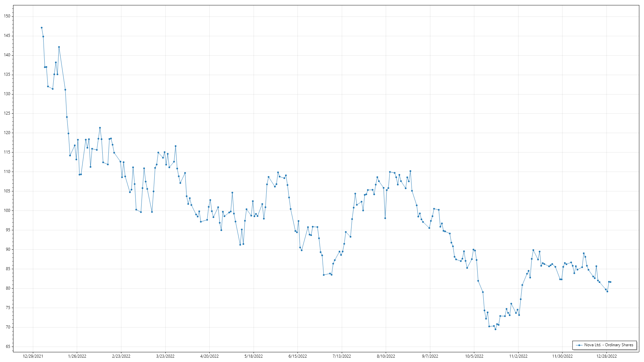Click the 11/2/2022 x-axis label

pos(518,356)
